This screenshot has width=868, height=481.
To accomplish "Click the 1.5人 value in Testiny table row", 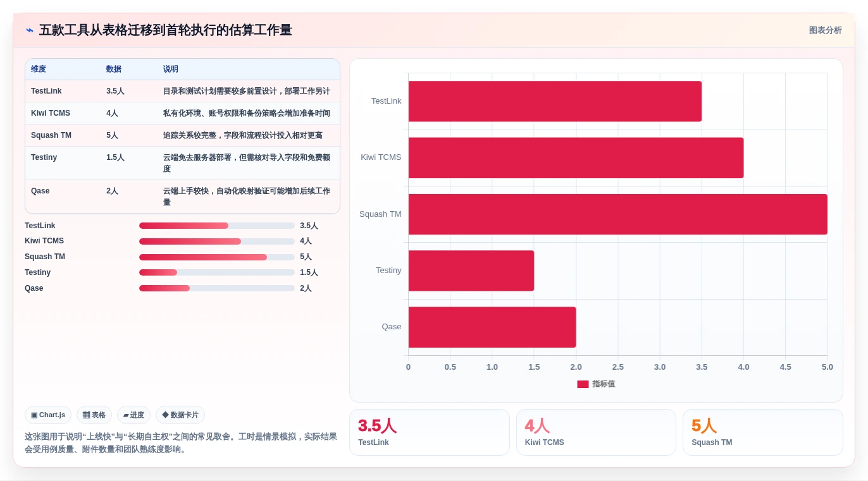I will (115, 157).
